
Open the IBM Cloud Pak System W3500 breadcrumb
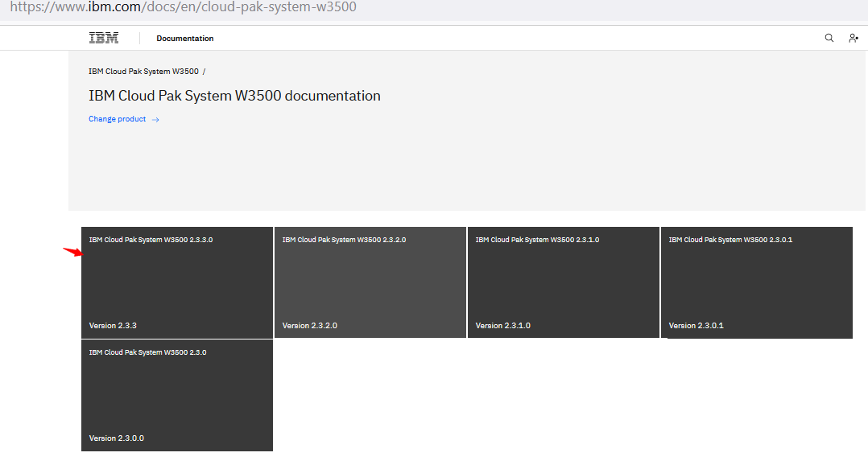[x=143, y=72]
